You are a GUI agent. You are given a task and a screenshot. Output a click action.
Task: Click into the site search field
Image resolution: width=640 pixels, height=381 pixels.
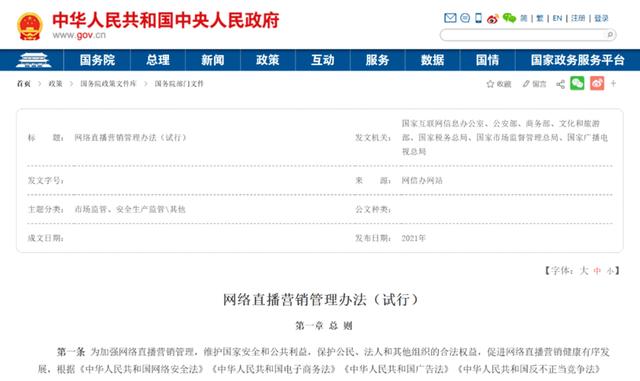pyautogui.click(x=524, y=35)
